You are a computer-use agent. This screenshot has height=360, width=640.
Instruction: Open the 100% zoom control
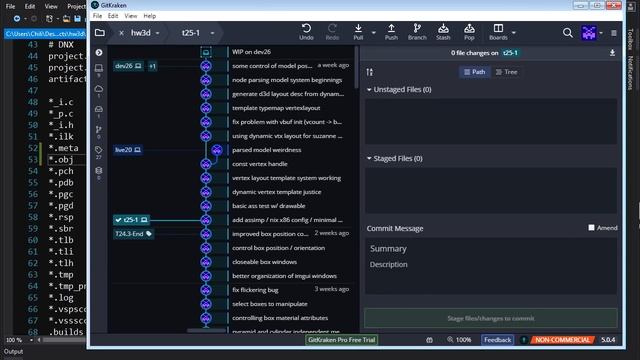[x=460, y=340]
